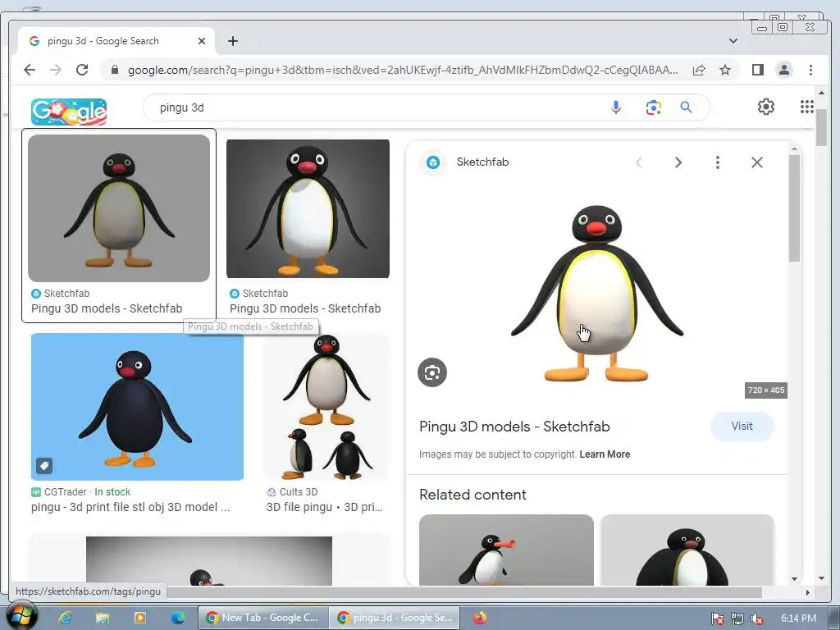Select blue-background black Pingu thumbnail
Image resolution: width=840 pixels, height=630 pixels.
pos(137,407)
